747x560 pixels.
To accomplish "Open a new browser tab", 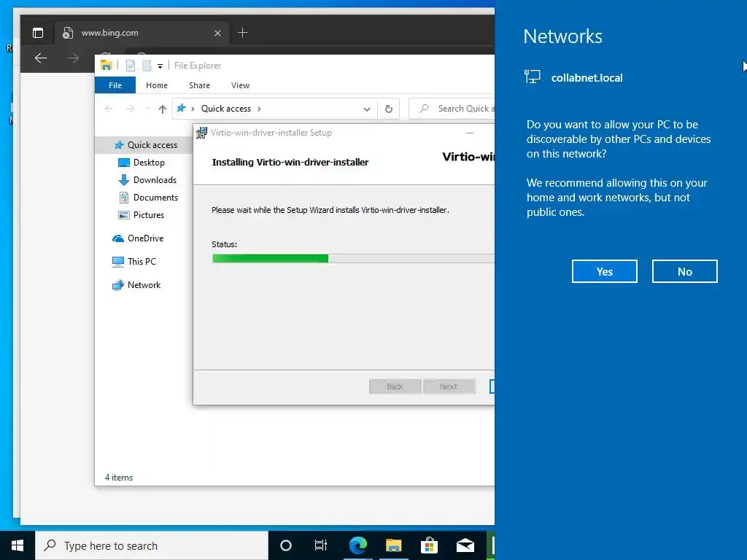I will pos(242,32).
